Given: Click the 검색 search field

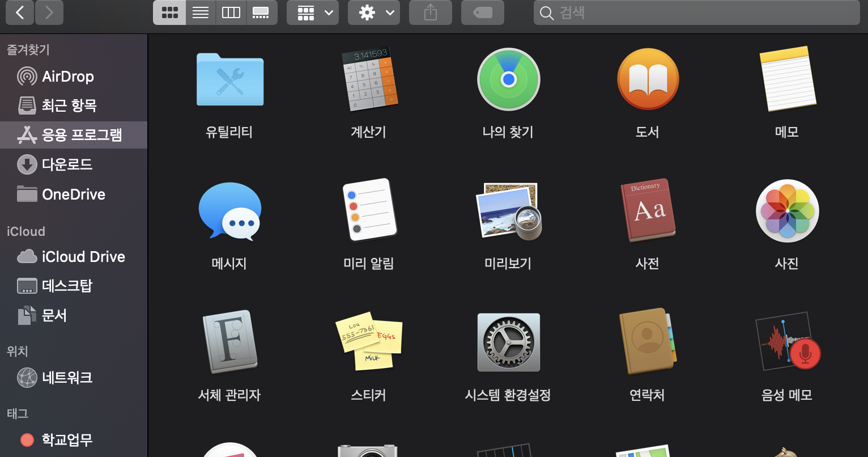Looking at the screenshot, I should tap(697, 12).
